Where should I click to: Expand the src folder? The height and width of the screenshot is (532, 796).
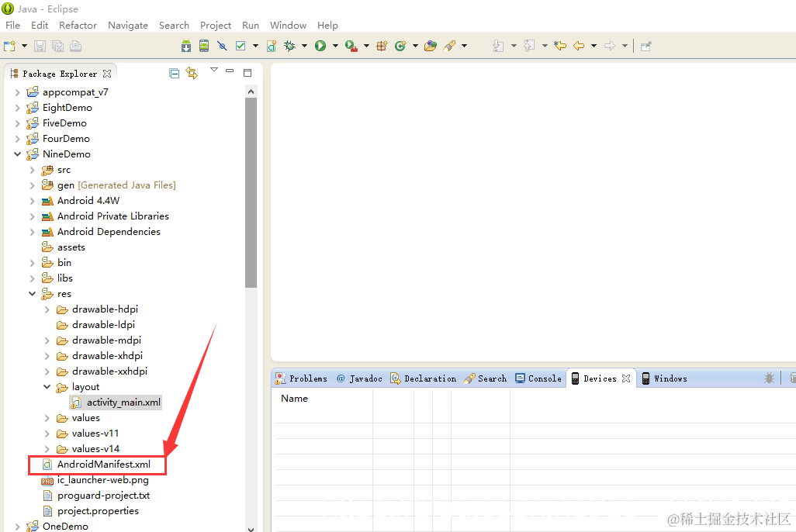[32, 170]
